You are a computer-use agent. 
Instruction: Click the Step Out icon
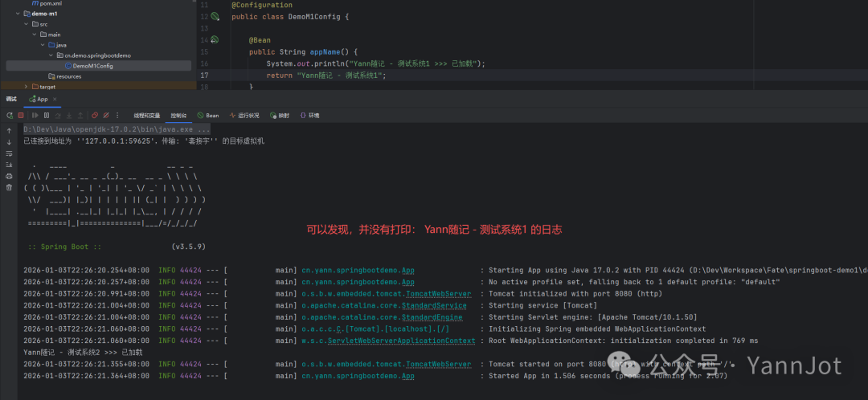80,115
